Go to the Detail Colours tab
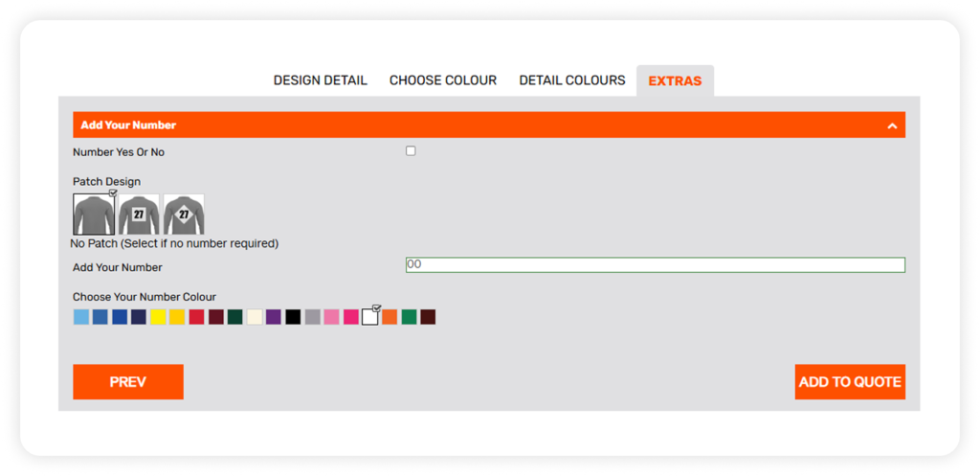Screen dimensions: 980x476 [x=571, y=80]
